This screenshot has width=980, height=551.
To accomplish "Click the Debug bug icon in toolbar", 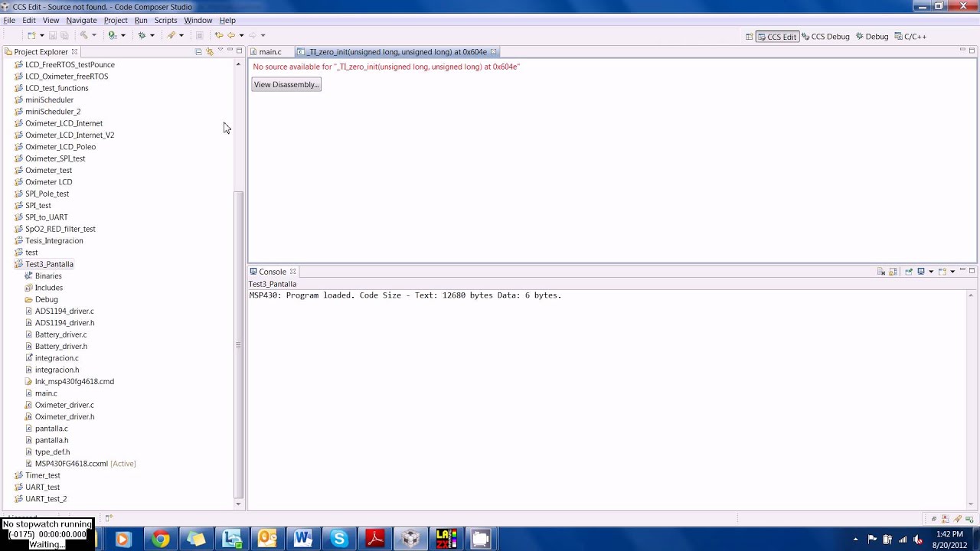I will (x=142, y=35).
